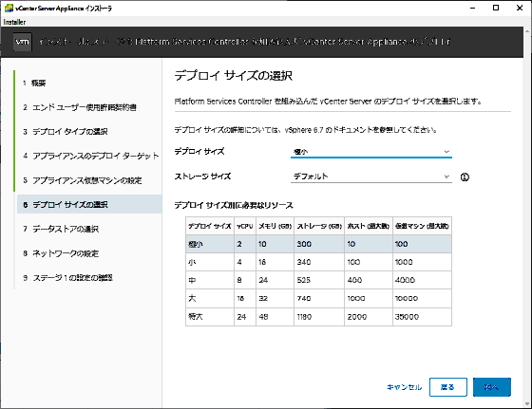The width and height of the screenshot is (532, 409).
Task: Click storage value 340 in table
Action: click(x=304, y=262)
